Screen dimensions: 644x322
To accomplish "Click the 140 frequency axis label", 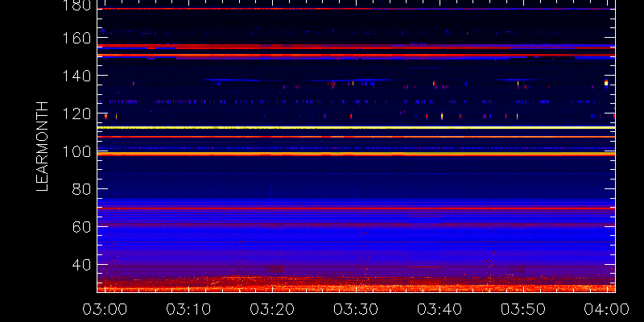I will click(x=76, y=76).
